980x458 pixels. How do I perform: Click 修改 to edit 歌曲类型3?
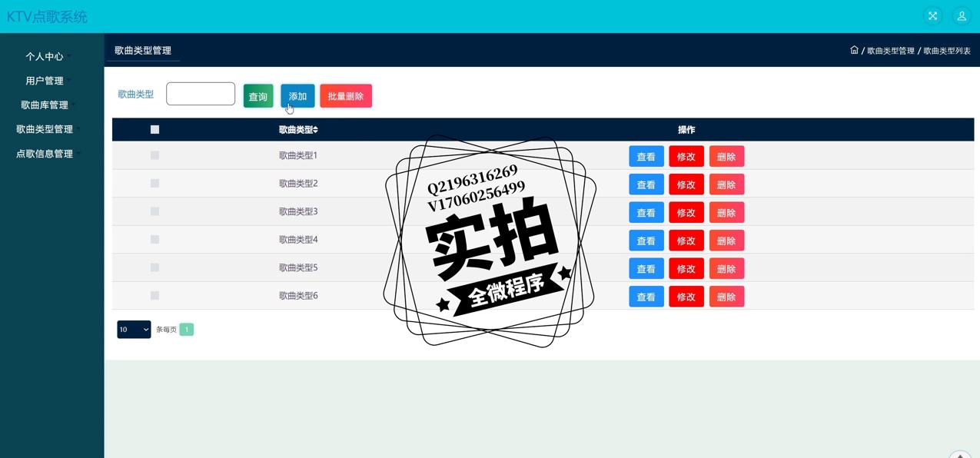[x=686, y=213]
